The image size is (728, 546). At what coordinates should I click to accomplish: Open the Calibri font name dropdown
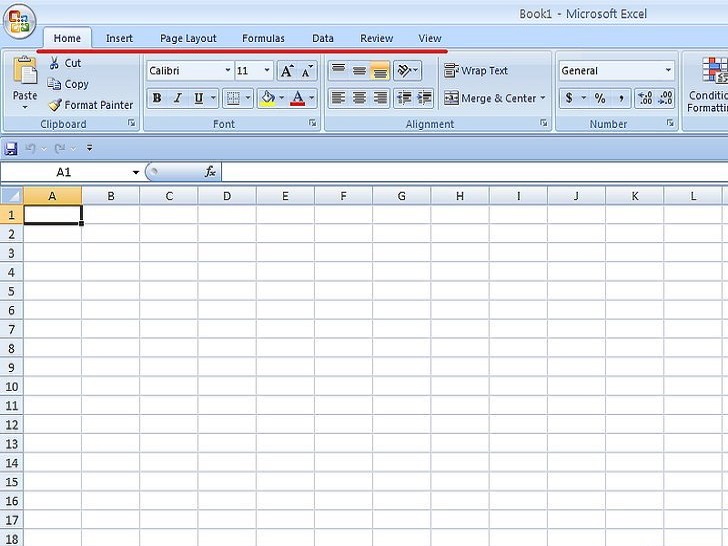[228, 71]
